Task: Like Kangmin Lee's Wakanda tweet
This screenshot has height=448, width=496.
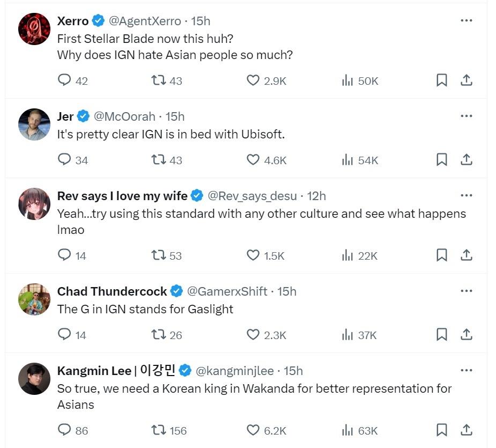Action: (253, 430)
